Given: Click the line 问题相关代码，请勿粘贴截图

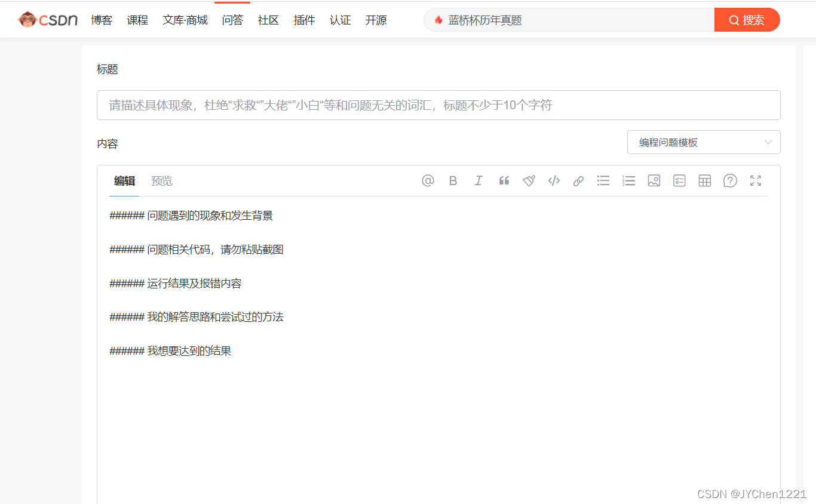Looking at the screenshot, I should 197,250.
